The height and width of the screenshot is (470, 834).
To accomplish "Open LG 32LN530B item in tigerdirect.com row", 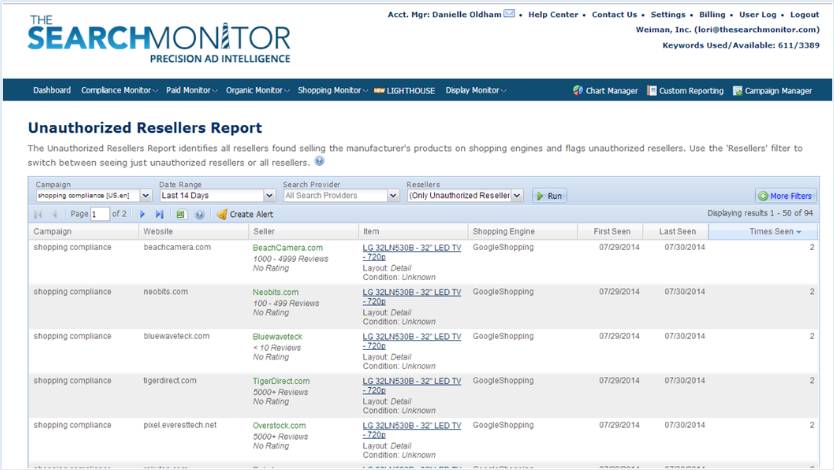I will click(x=412, y=386).
